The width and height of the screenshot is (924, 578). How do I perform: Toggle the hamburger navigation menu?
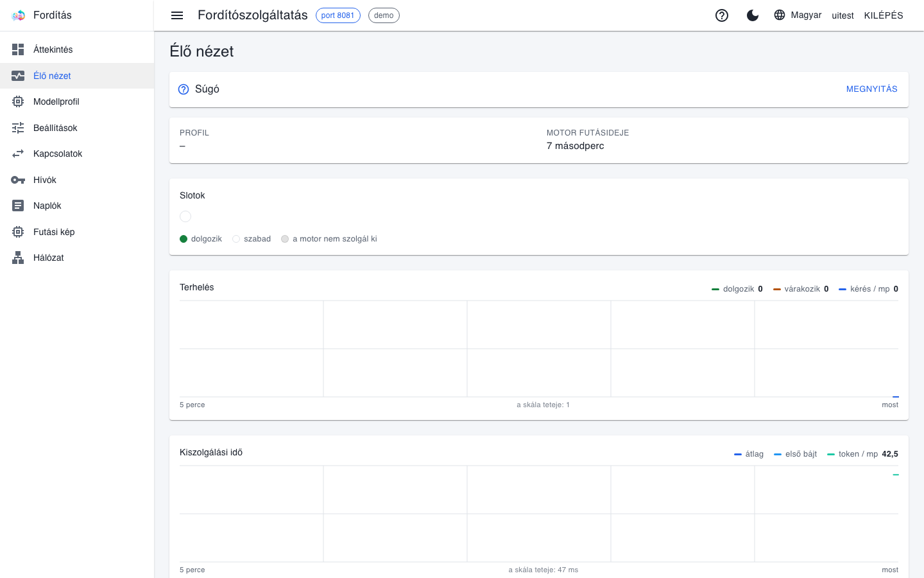(x=177, y=15)
